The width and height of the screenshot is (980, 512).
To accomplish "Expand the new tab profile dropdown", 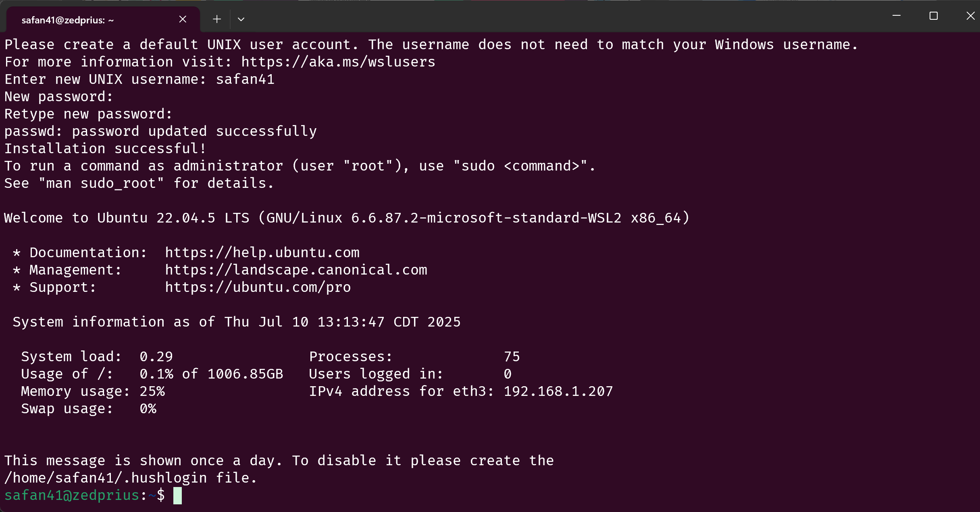I will pyautogui.click(x=241, y=19).
